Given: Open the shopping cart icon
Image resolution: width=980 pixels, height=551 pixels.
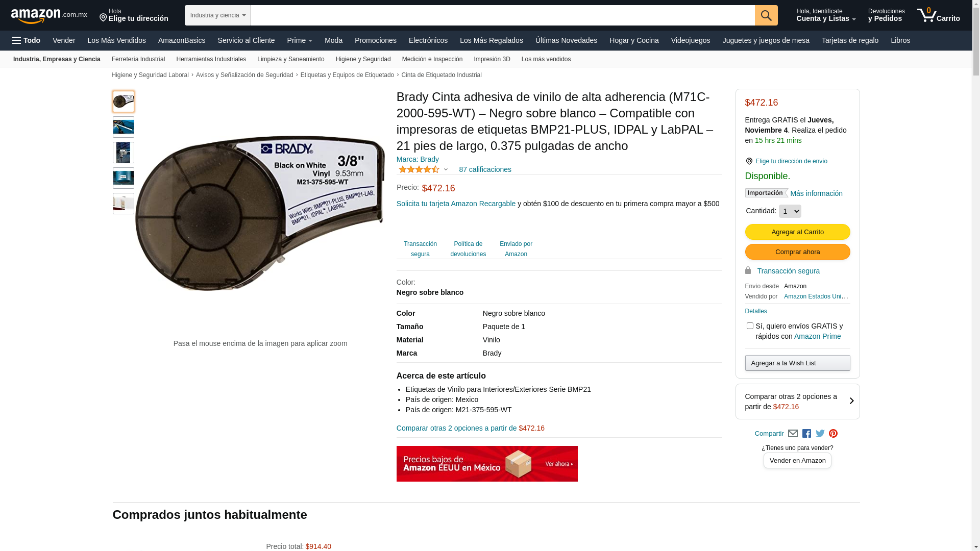Looking at the screenshot, I should coord(938,15).
